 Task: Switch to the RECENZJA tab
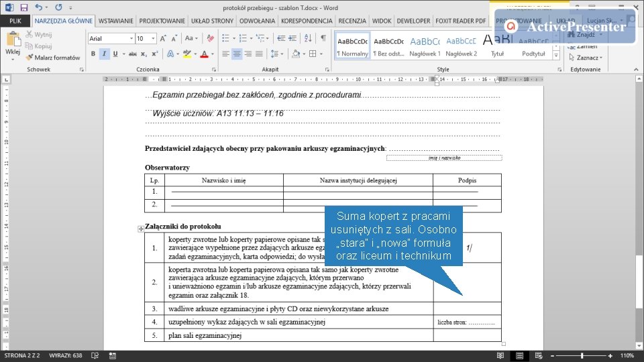[352, 21]
